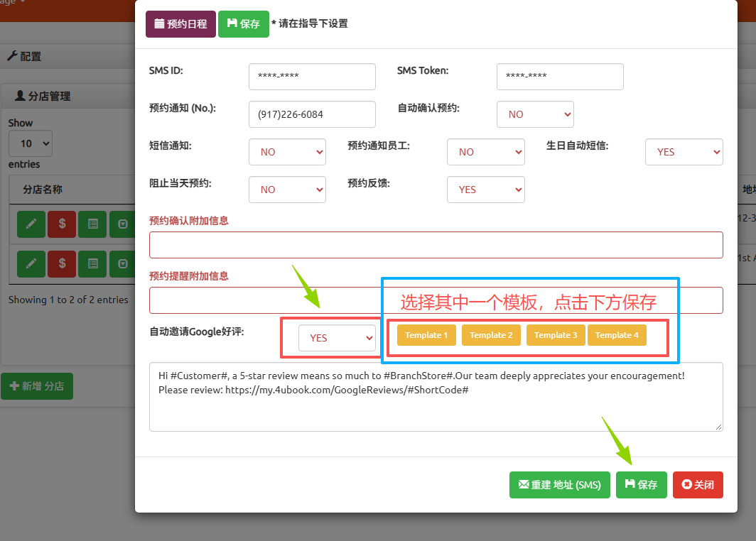Open the 生日自动短信 dropdown

click(684, 152)
